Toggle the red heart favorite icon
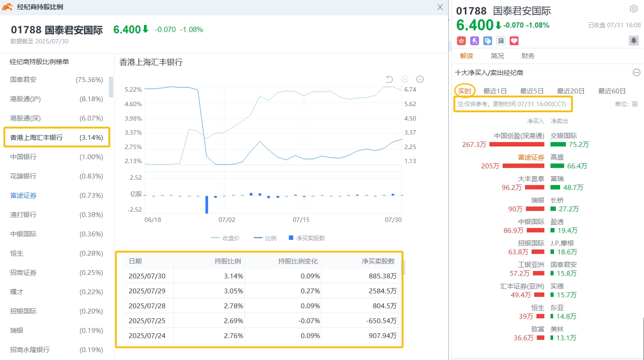 [514, 41]
